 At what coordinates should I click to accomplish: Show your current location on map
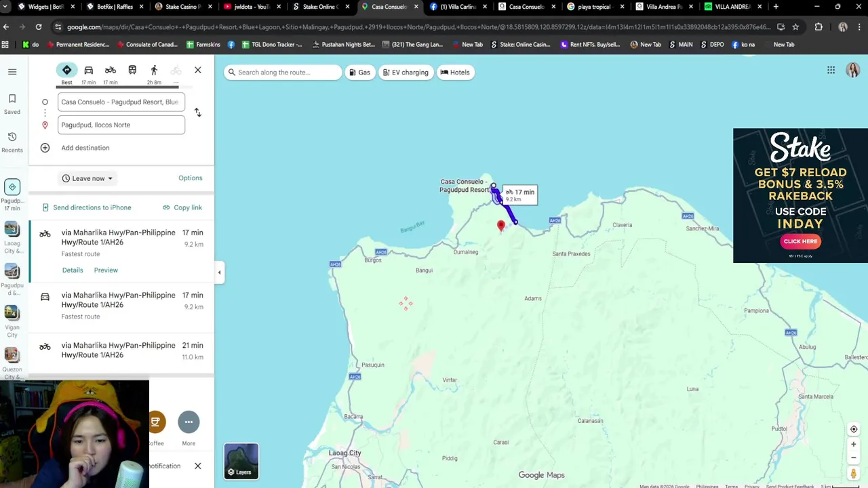[x=854, y=429]
